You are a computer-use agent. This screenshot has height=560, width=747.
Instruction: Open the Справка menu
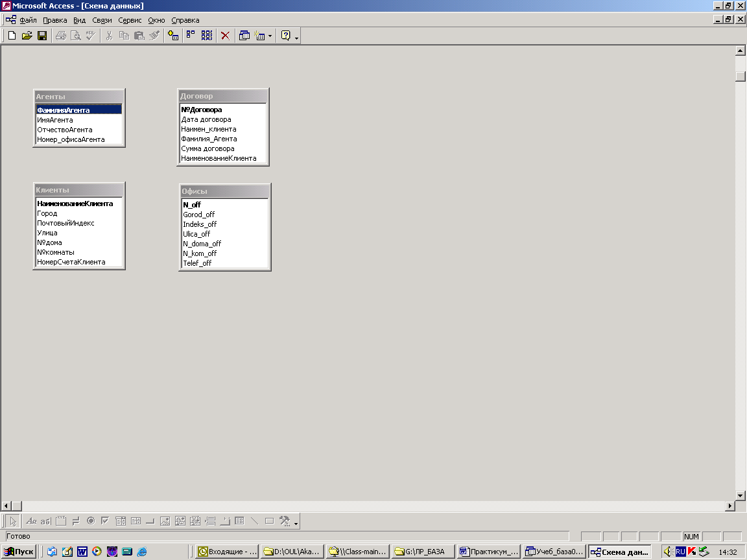point(185,20)
